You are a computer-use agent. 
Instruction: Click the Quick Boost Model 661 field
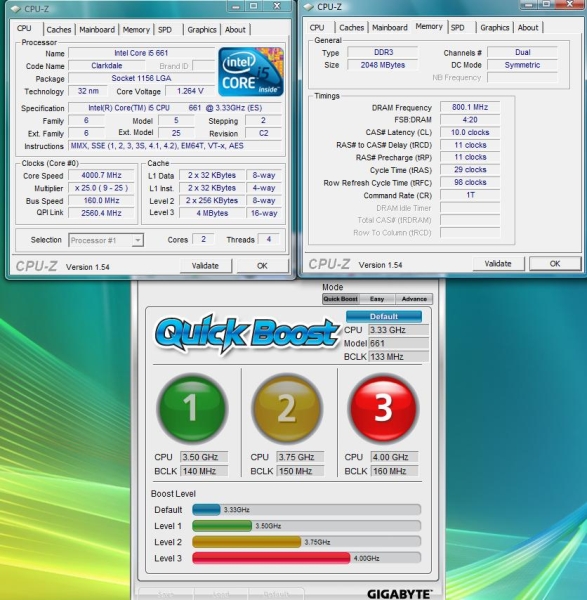pyautogui.click(x=398, y=343)
